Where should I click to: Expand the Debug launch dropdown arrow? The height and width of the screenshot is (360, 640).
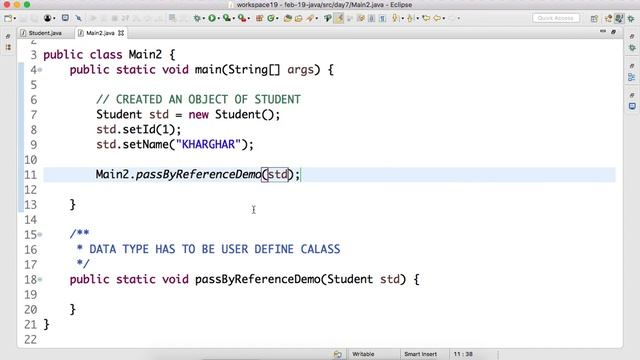tap(204, 18)
